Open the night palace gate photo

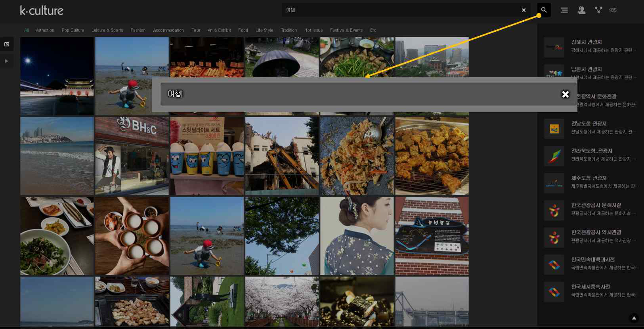pyautogui.click(x=57, y=76)
